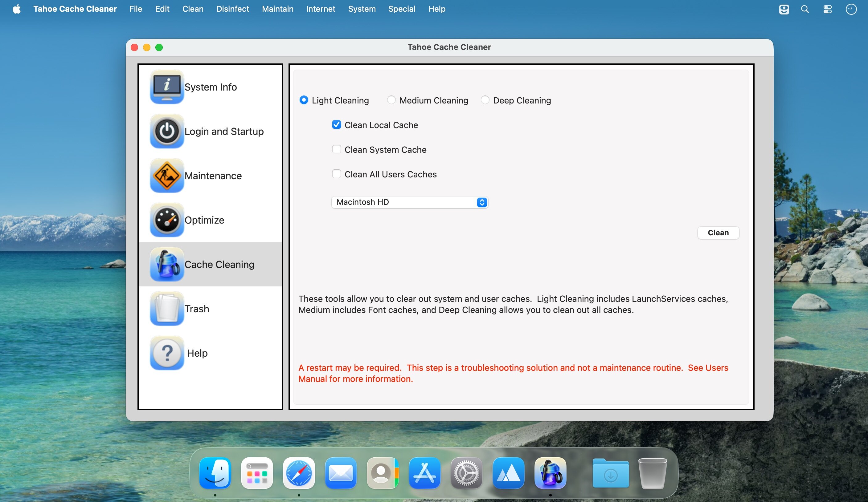This screenshot has width=868, height=502.
Task: Click the Login and Startup power icon
Action: [167, 131]
